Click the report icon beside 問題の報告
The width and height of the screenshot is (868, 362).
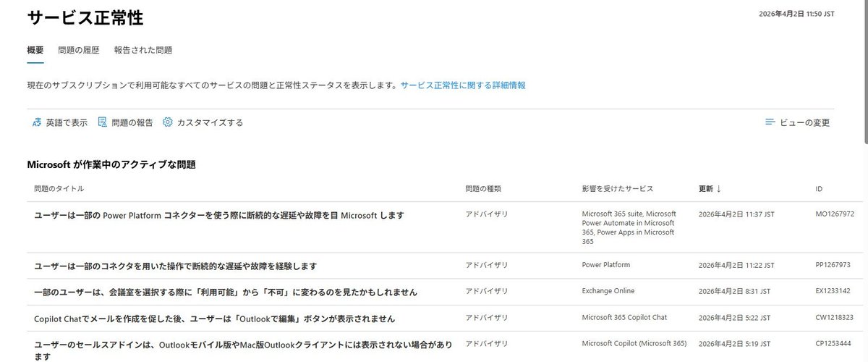pyautogui.click(x=103, y=122)
